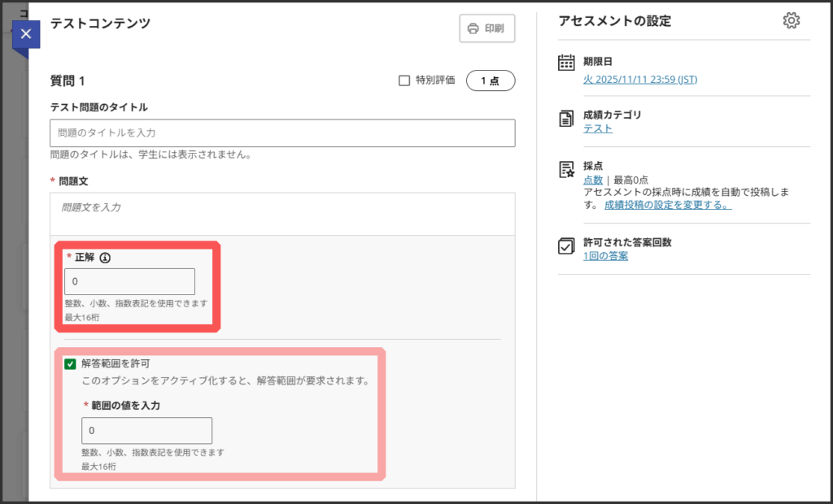Click the 範囲の値を入力 input field
Viewport: 833px width, 504px height.
pyautogui.click(x=146, y=430)
